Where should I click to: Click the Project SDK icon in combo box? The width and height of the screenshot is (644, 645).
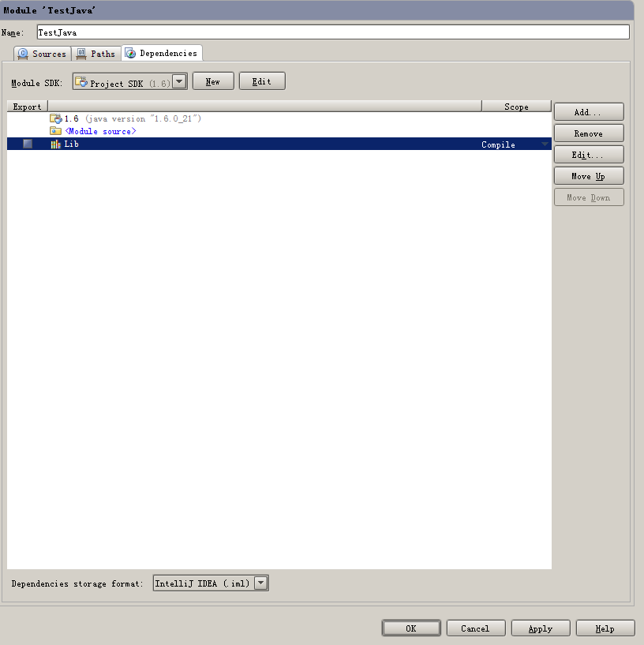point(81,81)
